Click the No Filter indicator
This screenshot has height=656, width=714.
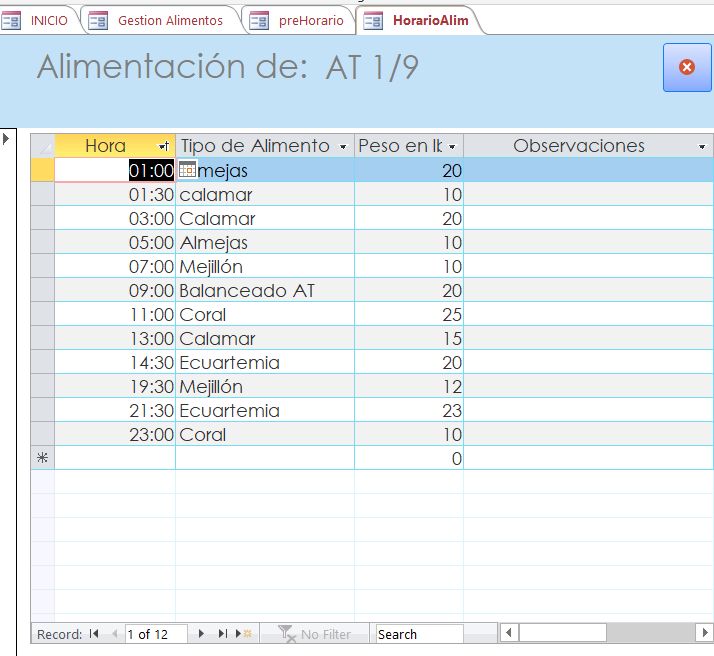pos(314,634)
